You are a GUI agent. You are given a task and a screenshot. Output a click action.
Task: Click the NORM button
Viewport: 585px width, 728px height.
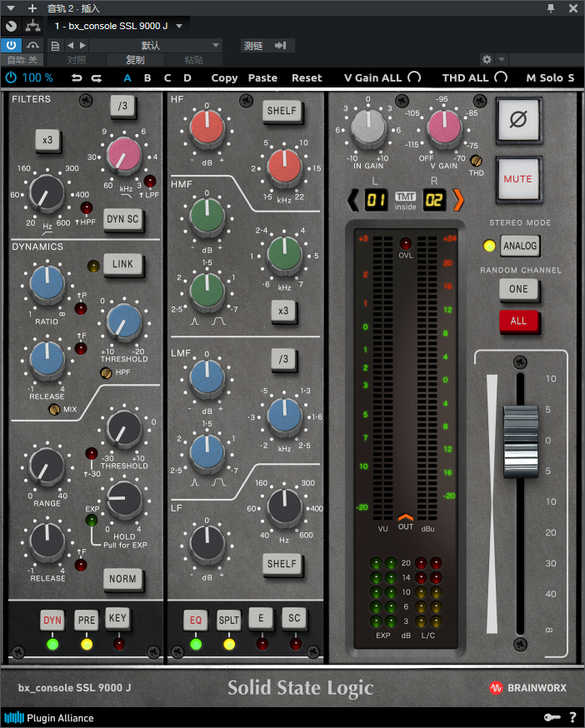(122, 579)
